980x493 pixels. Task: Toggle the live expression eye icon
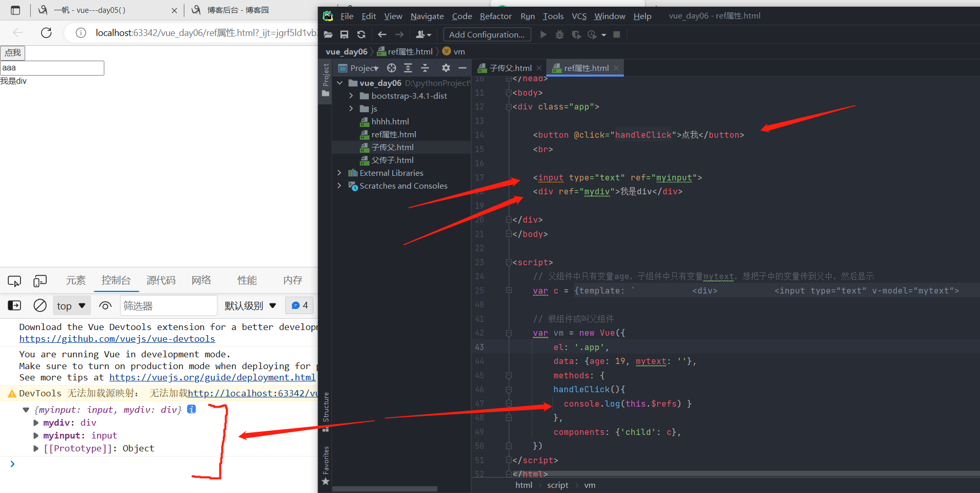(105, 306)
